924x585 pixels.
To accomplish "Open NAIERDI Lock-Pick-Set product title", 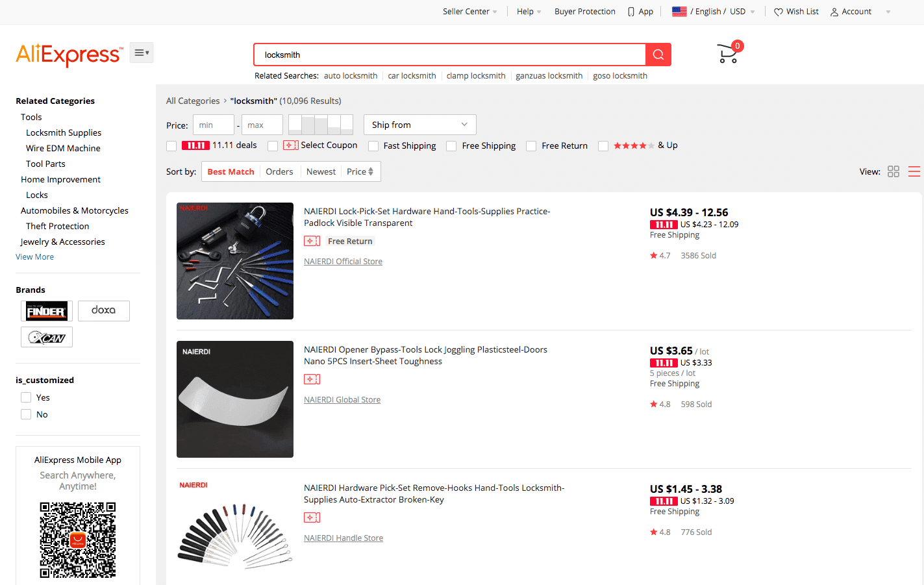I will pos(427,217).
